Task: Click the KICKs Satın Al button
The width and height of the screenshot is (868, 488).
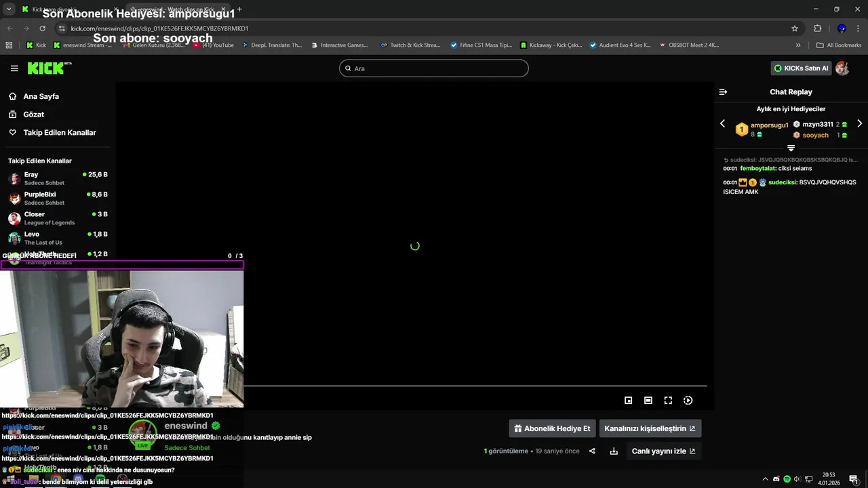Action: 802,68
